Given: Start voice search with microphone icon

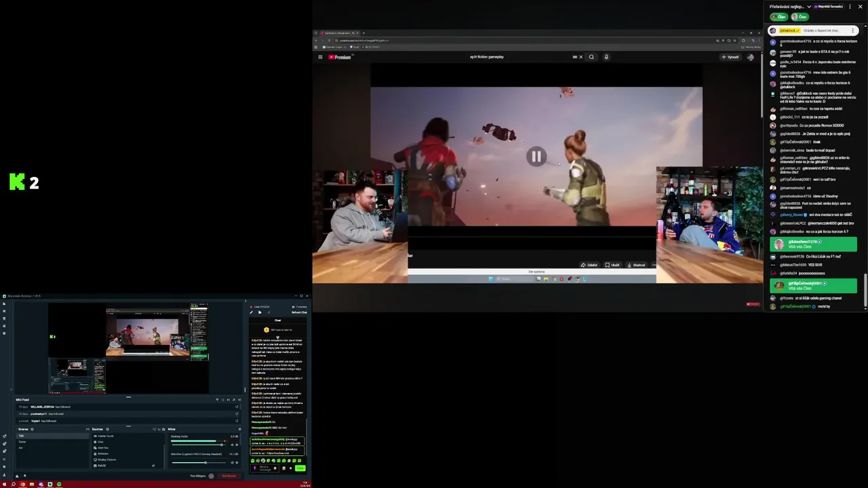Looking at the screenshot, I should [606, 57].
